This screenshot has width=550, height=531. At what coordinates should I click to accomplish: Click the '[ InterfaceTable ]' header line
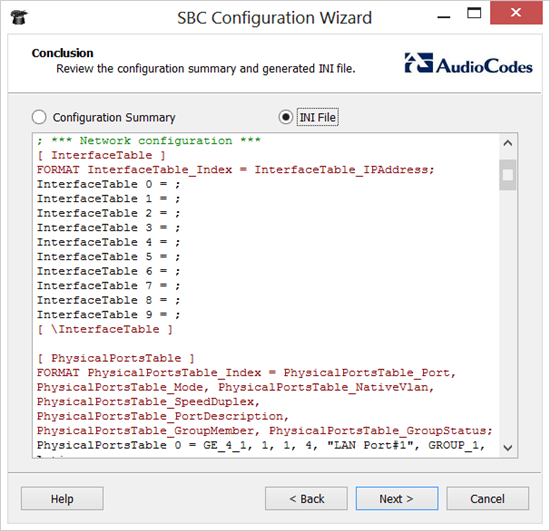101,155
